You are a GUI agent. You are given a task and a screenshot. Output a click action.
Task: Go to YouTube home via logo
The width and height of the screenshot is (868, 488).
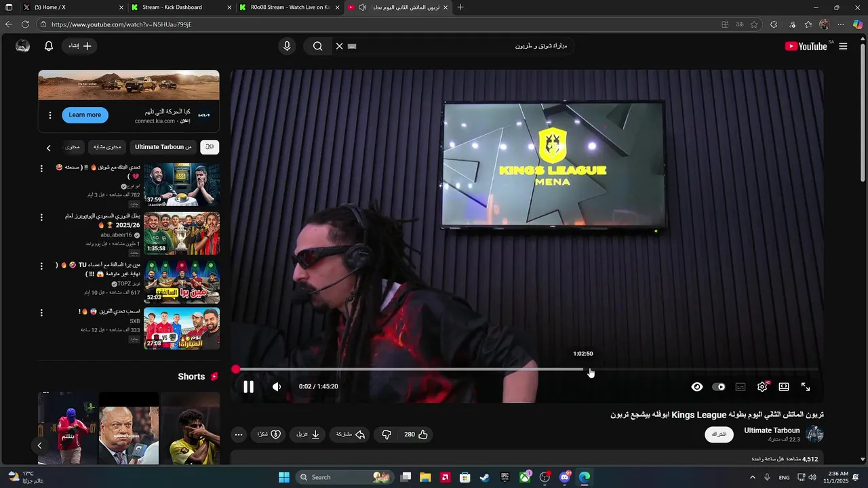806,46
